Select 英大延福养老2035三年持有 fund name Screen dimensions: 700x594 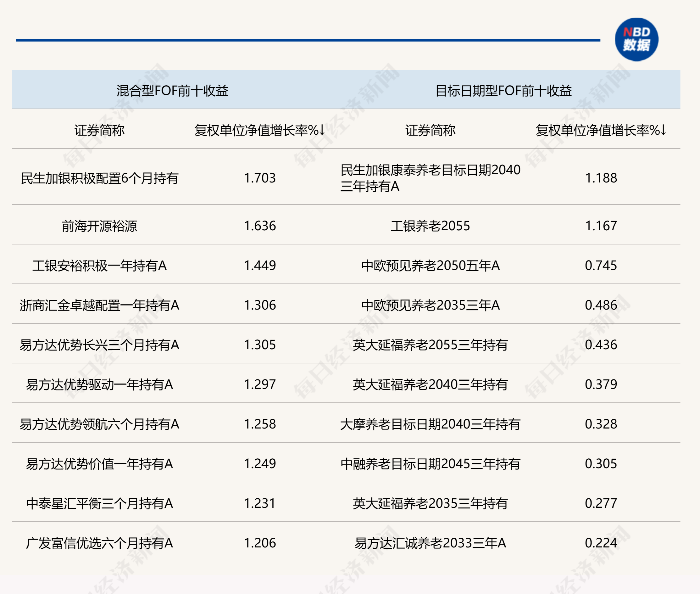pyautogui.click(x=430, y=504)
